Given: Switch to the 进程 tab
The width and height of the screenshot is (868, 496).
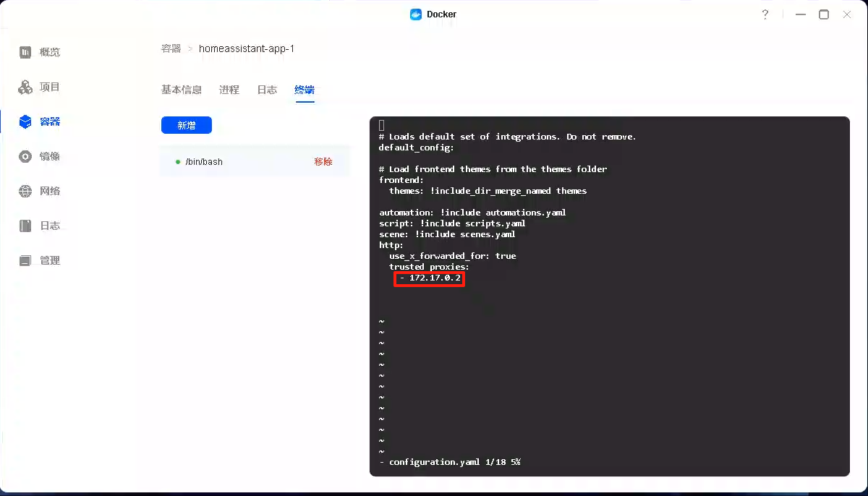Looking at the screenshot, I should (x=229, y=90).
